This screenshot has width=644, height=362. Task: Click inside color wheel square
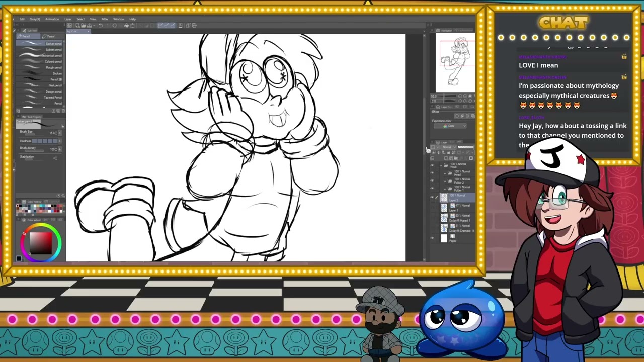click(42, 243)
